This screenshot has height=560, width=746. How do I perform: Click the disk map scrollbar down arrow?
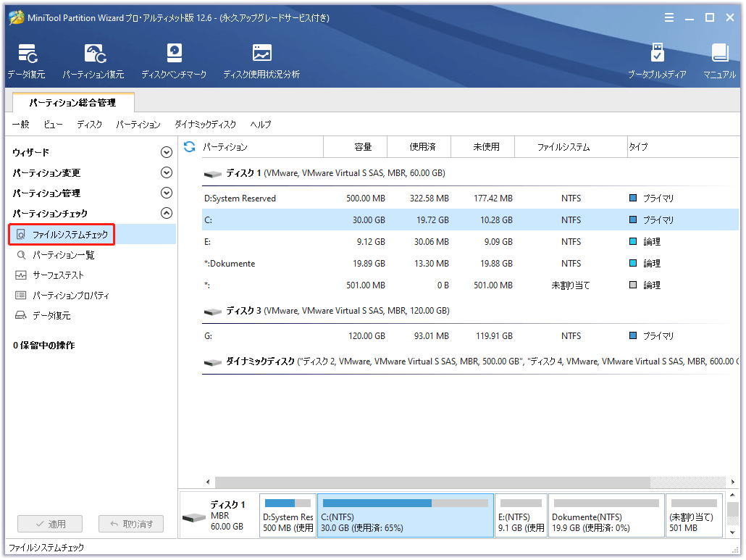pos(733,532)
